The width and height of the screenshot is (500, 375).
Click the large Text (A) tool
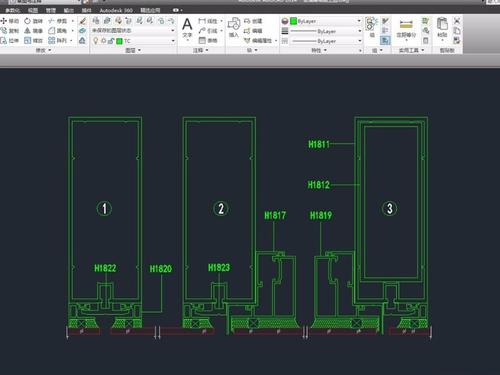pos(187,28)
